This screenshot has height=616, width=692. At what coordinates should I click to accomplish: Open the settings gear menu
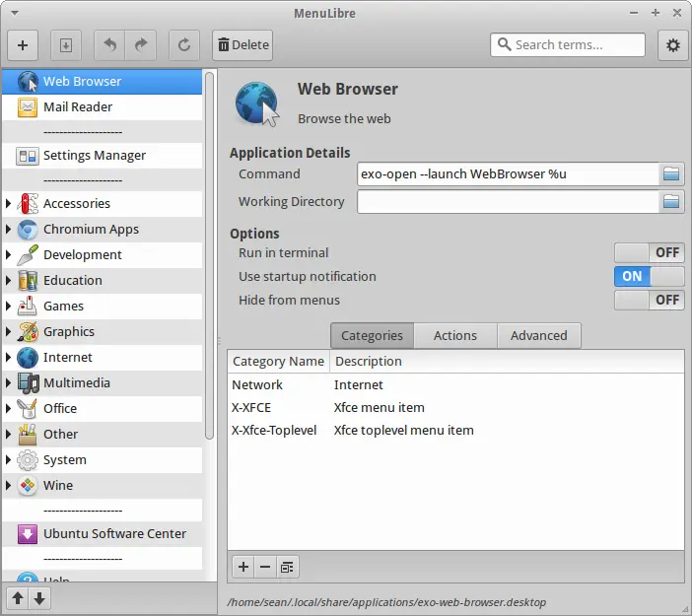click(x=672, y=45)
